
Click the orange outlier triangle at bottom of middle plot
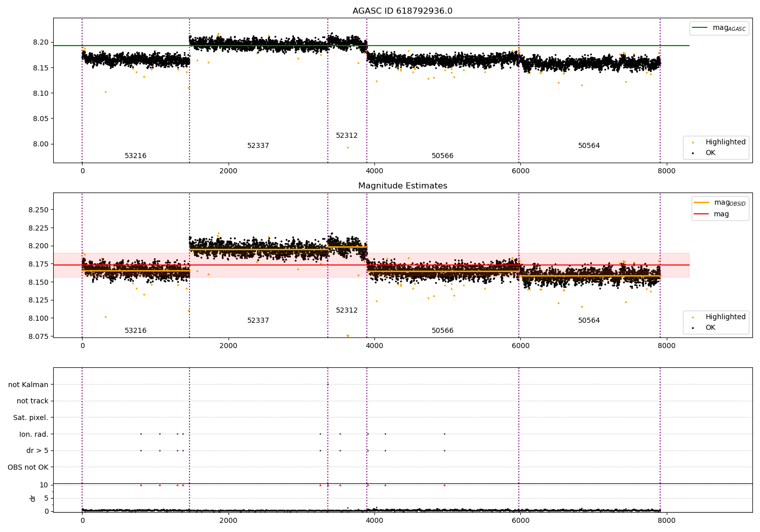(348, 336)
